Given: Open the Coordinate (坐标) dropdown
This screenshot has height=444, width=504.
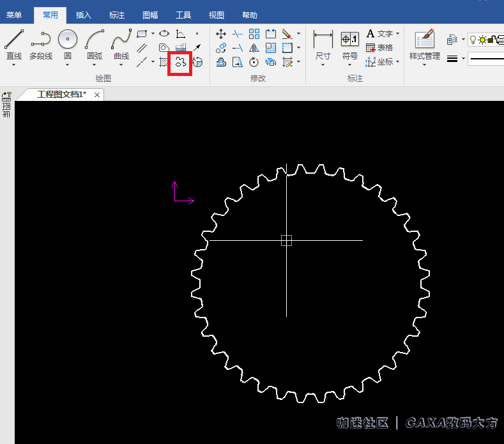Looking at the screenshot, I should click(397, 62).
